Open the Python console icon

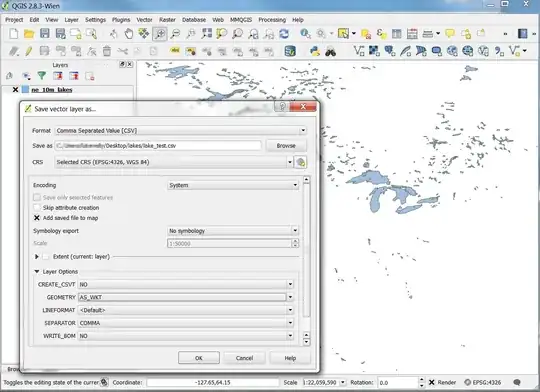point(315,51)
